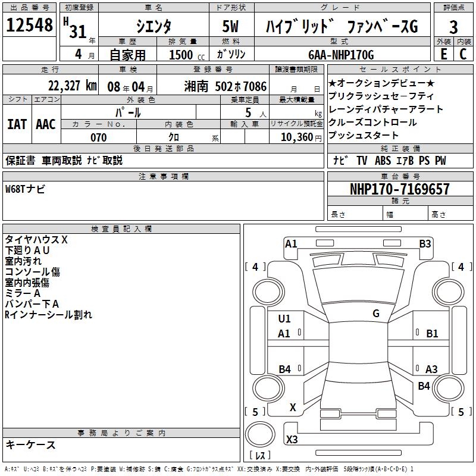
Task: Click chassis number NHP170-7169657
Action: 400,189
